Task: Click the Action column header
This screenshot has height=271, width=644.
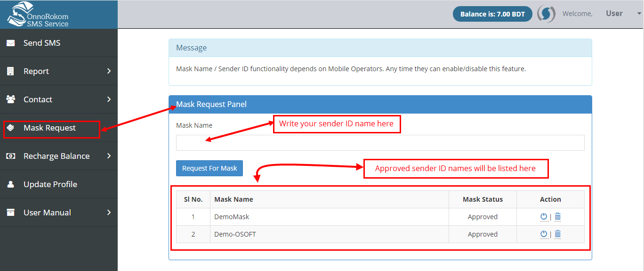Action: pos(550,199)
